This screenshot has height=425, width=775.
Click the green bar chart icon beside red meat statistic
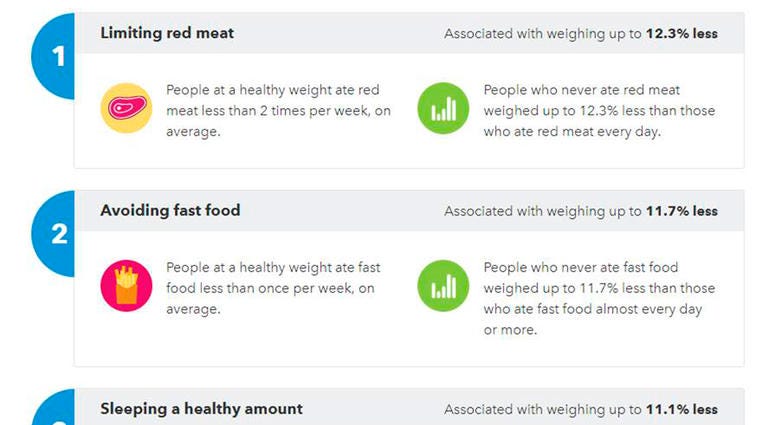coord(443,108)
